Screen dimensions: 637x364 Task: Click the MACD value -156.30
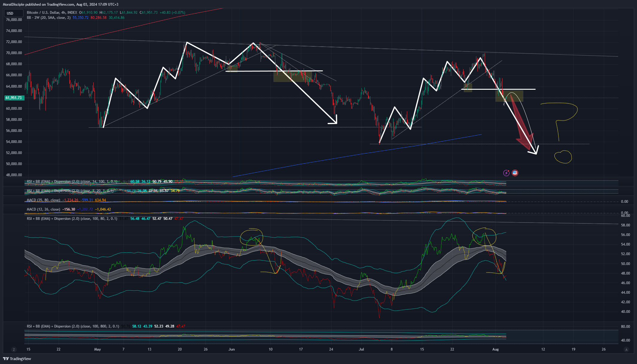[x=69, y=209]
